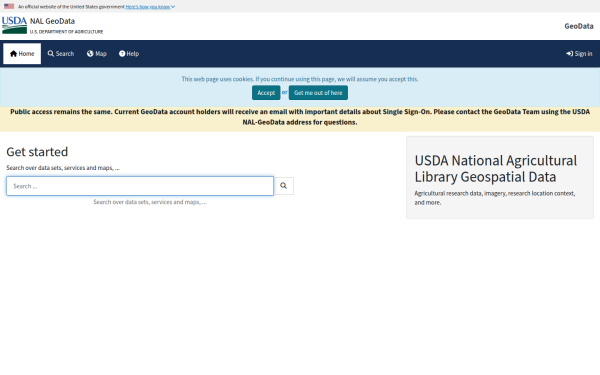Click "Agricultural research data, imagery" description text
The width and height of the screenshot is (600, 375).
pyautogui.click(x=494, y=198)
